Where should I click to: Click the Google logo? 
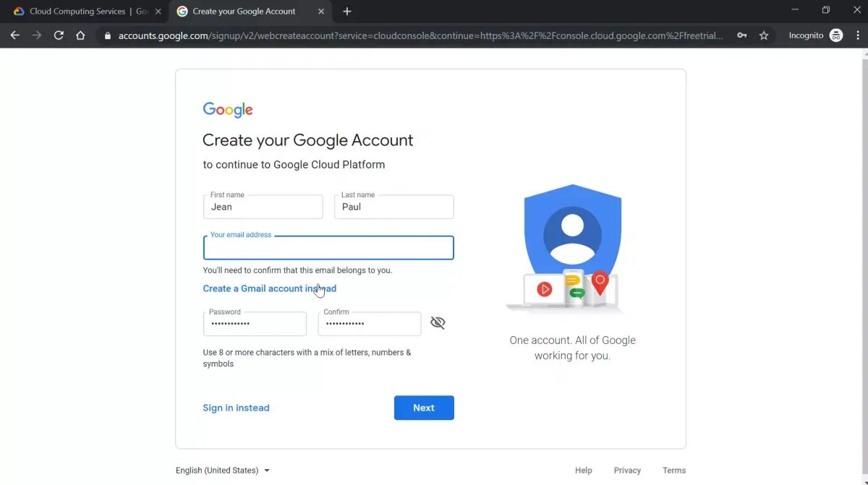pyautogui.click(x=228, y=110)
